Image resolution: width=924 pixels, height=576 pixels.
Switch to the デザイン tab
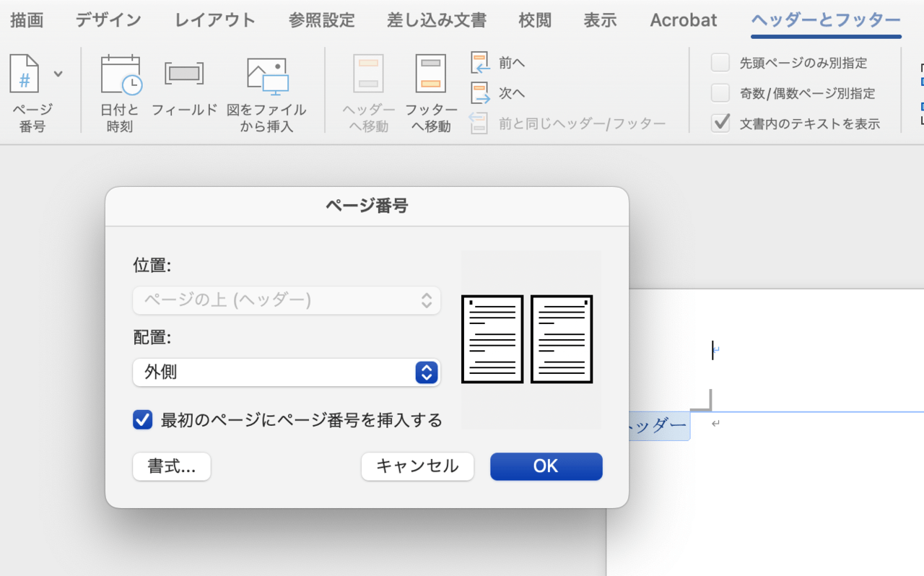click(x=108, y=20)
